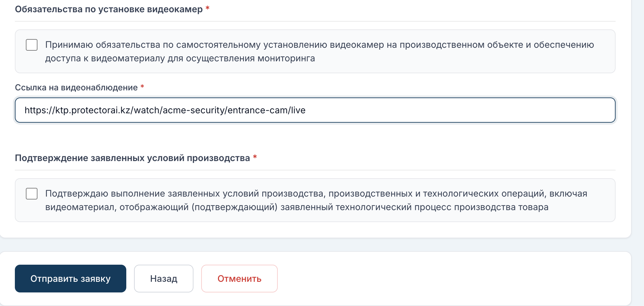Go back using the 'Назад' button
Image resolution: width=644 pixels, height=306 pixels.
164,279
